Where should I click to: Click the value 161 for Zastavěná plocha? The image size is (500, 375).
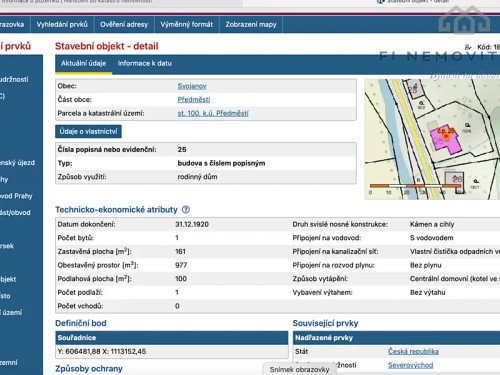(x=180, y=252)
